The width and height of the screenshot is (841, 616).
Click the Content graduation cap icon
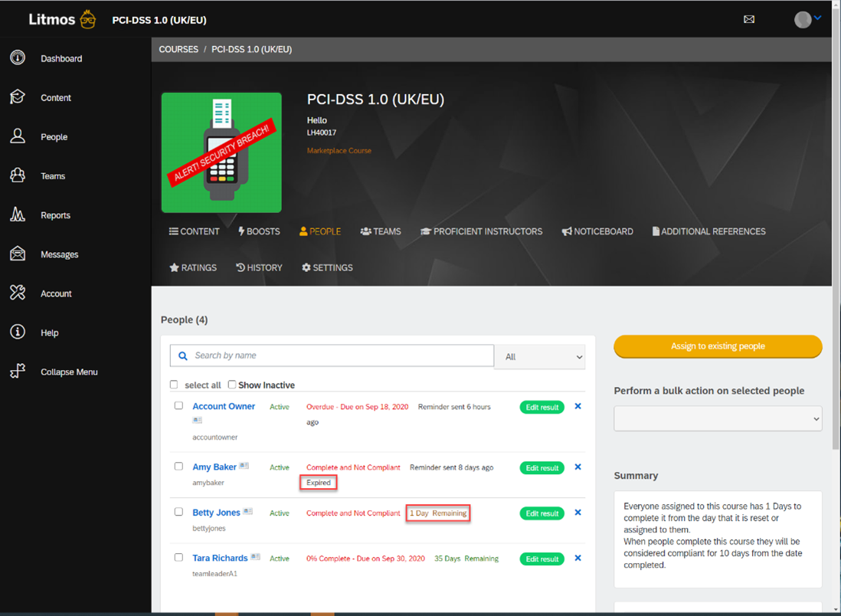(18, 97)
